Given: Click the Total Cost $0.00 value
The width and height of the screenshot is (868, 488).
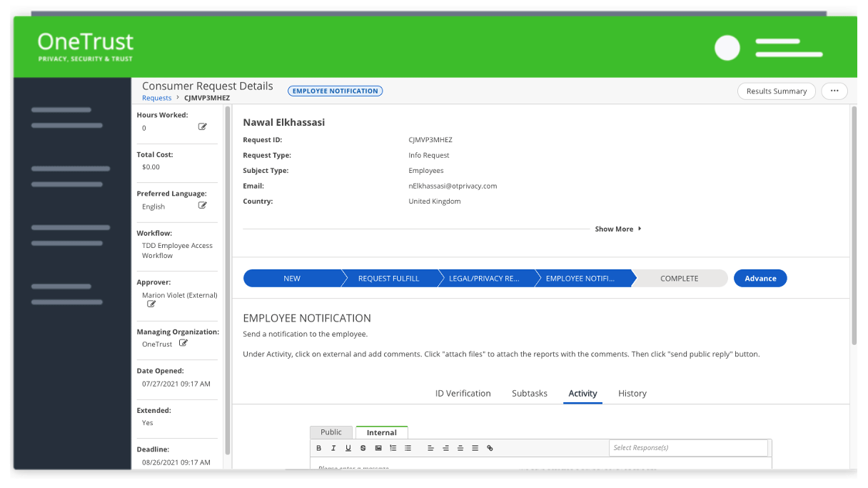Looking at the screenshot, I should (x=151, y=166).
